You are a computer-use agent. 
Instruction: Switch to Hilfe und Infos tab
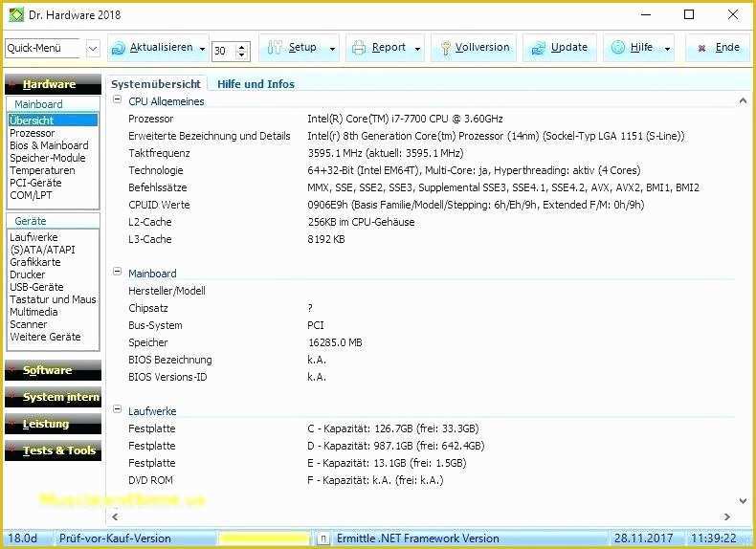[256, 84]
